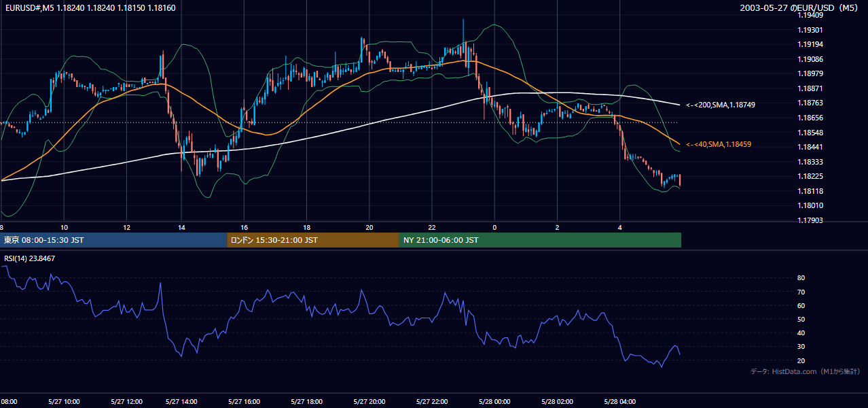Click hour label 10 under the price chart
This screenshot has width=868, height=408.
(x=64, y=227)
